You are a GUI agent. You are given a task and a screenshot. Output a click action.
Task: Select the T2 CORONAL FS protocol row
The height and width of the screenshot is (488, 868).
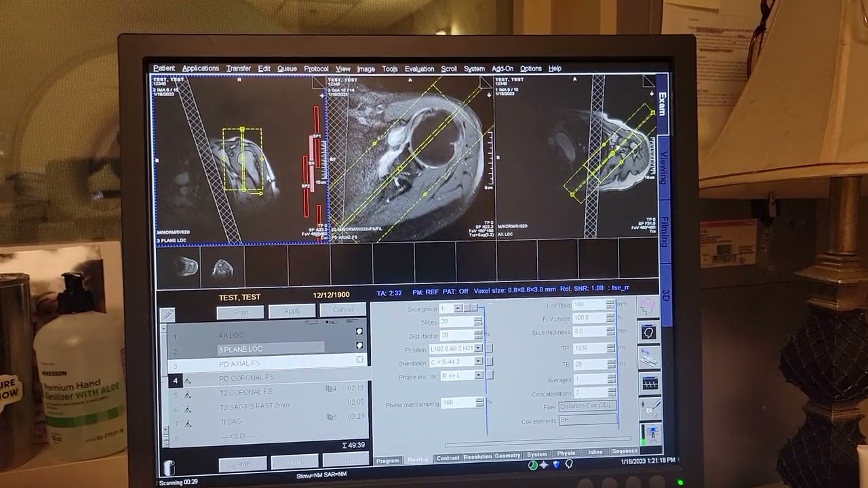click(269, 392)
